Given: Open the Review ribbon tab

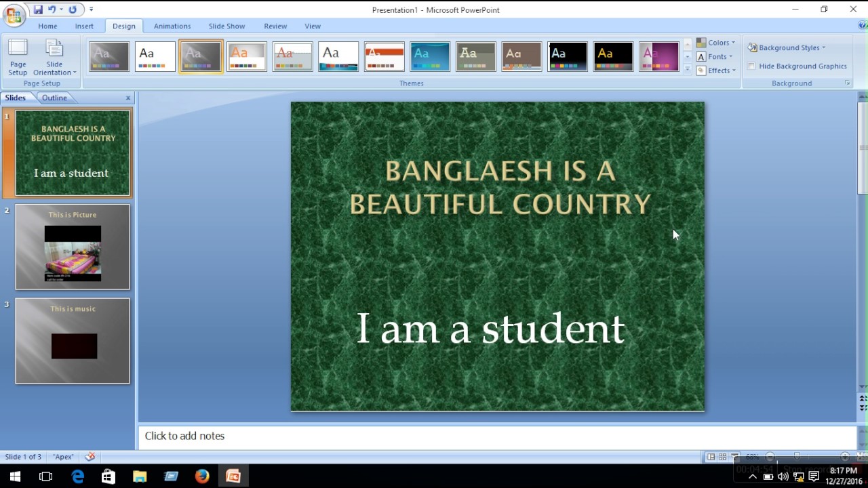Looking at the screenshot, I should (275, 26).
